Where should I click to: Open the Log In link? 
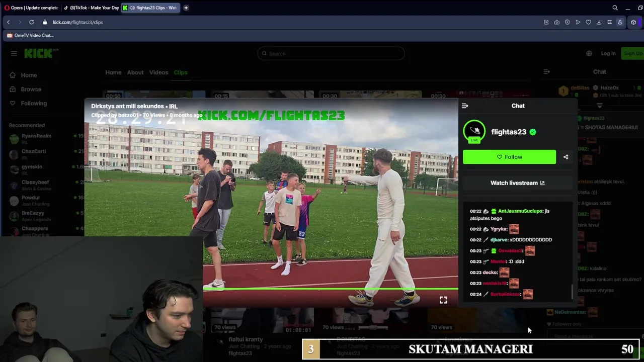point(608,54)
